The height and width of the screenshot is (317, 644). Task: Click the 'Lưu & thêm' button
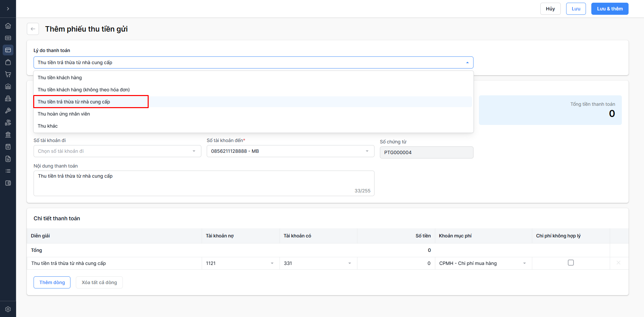point(609,9)
